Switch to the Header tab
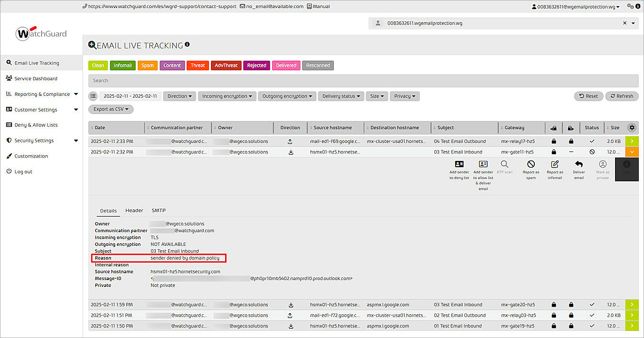Image resolution: width=644 pixels, height=338 pixels. tap(134, 210)
